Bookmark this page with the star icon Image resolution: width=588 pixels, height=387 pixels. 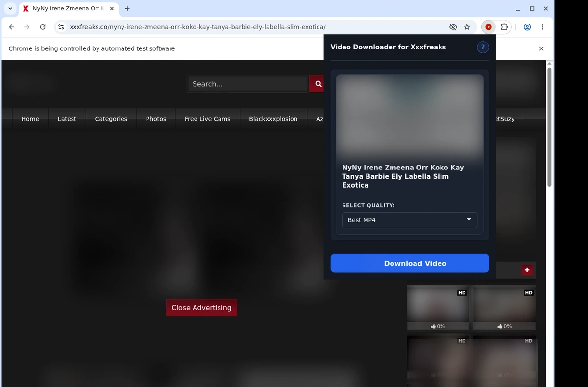(x=467, y=27)
